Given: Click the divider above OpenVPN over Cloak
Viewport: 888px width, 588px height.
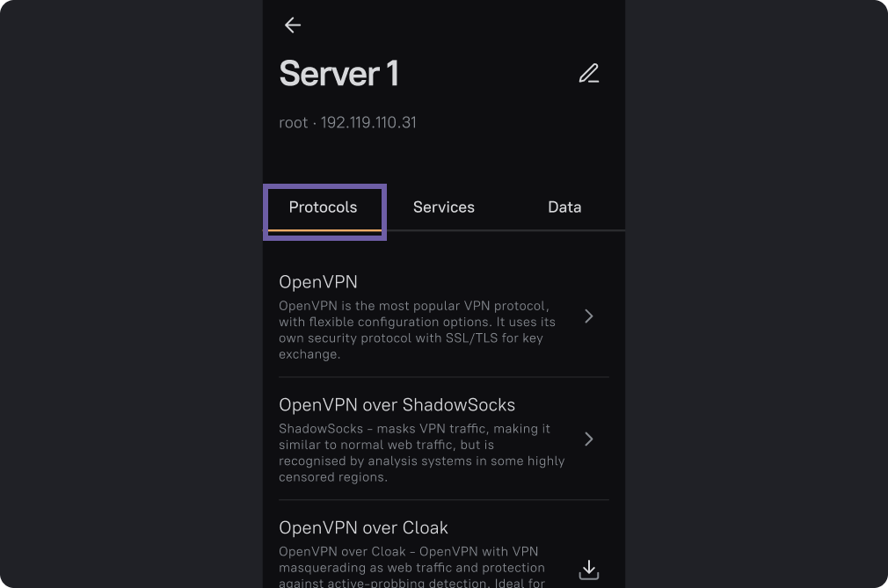Looking at the screenshot, I should click(444, 500).
